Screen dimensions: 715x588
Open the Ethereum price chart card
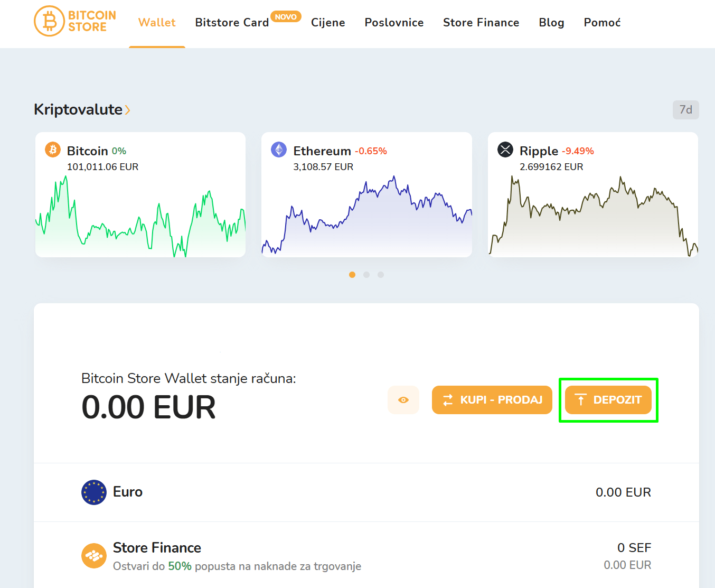coord(366,211)
